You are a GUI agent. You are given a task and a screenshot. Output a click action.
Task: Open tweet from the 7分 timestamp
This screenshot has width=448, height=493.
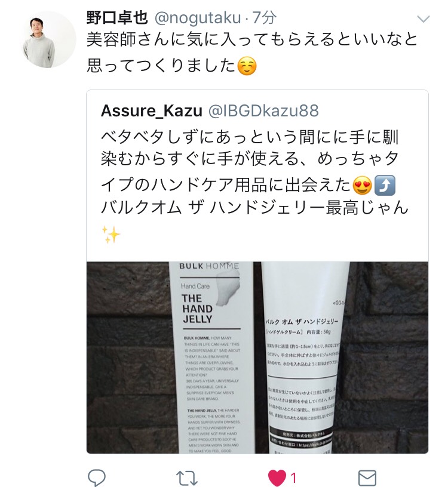coord(264,18)
